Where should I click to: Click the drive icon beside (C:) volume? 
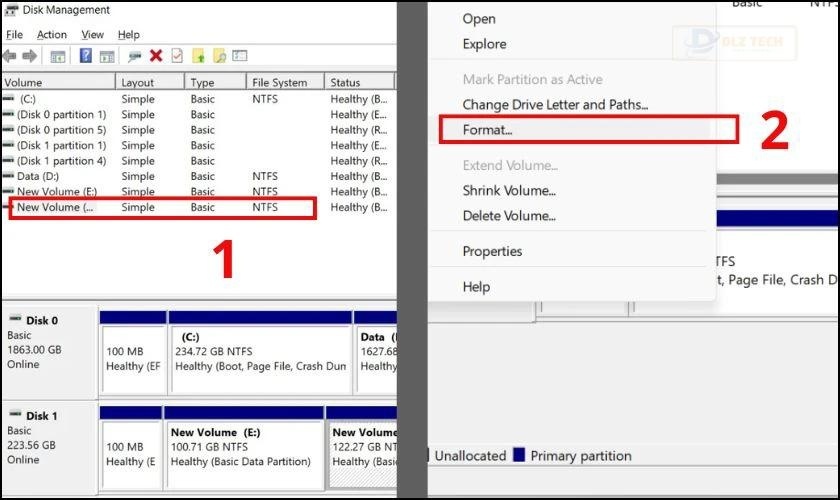pos(9,98)
